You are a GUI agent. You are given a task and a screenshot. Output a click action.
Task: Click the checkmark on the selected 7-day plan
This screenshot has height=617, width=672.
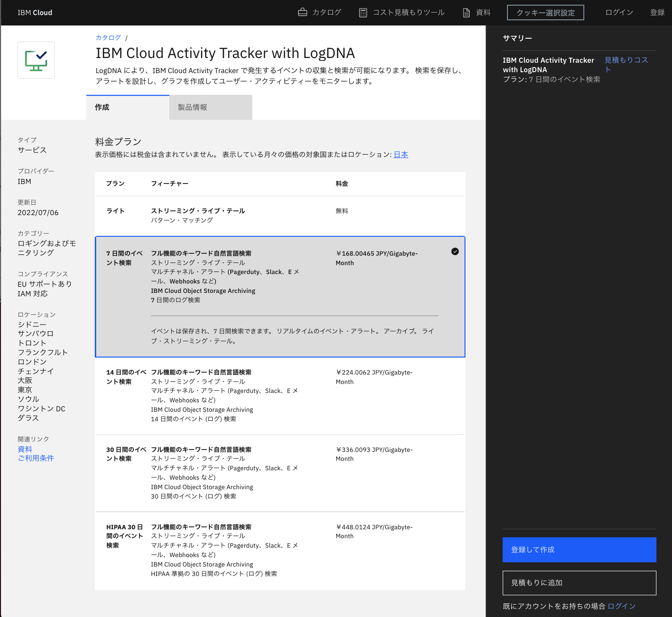click(x=455, y=252)
